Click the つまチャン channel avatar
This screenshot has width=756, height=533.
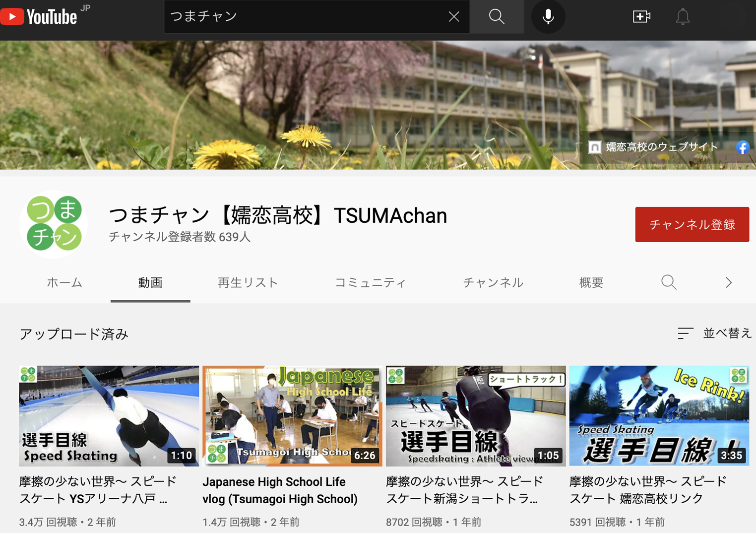(53, 224)
